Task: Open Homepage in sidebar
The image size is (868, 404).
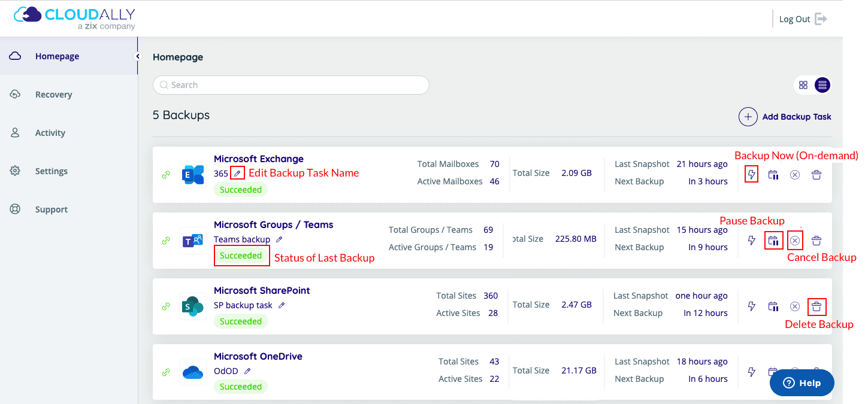Action: tap(68, 56)
